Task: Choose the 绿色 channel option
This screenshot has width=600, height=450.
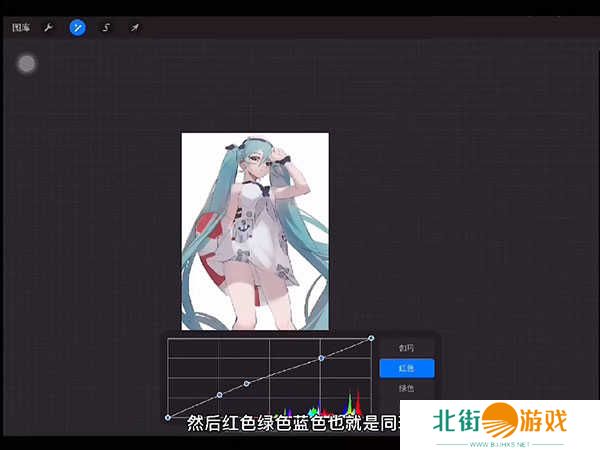Action: tap(406, 388)
